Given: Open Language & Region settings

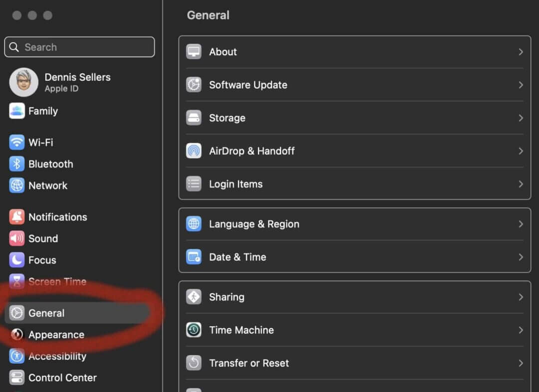Looking at the screenshot, I should tap(254, 224).
